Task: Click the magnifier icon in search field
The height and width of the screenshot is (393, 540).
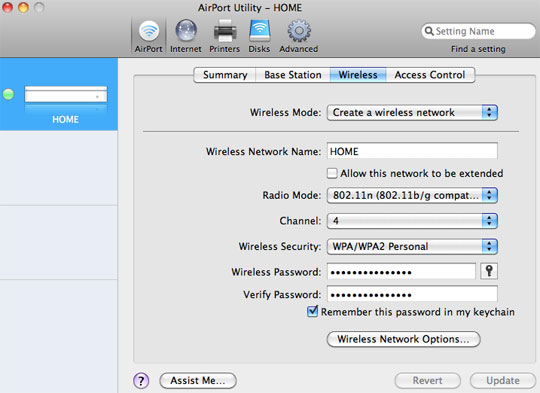Action: coord(429,31)
